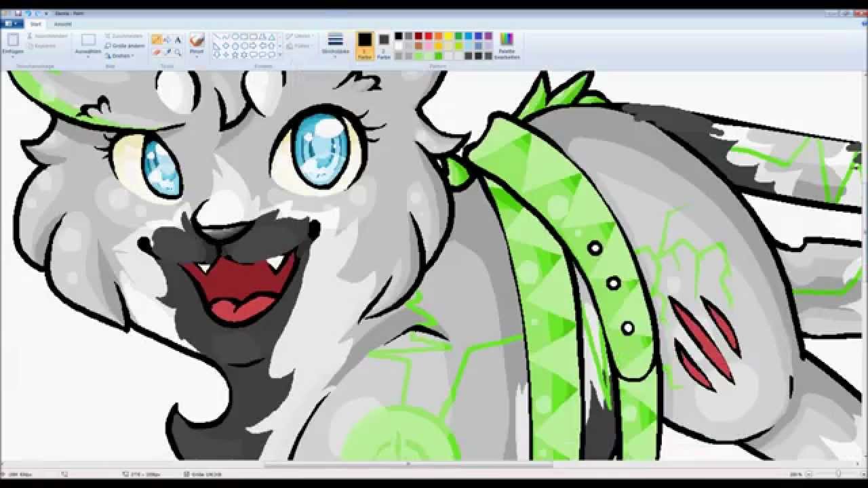
Task: Pick the white color swatch
Action: 399,46
